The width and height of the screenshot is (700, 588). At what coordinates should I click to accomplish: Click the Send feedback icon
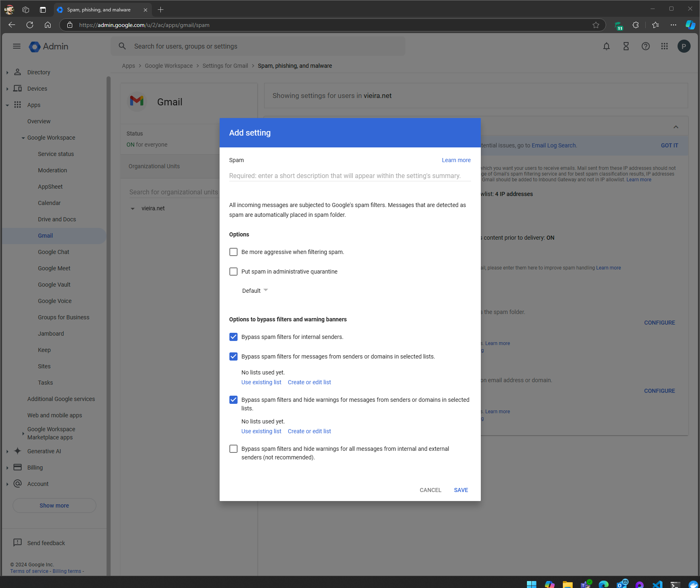pyautogui.click(x=18, y=543)
